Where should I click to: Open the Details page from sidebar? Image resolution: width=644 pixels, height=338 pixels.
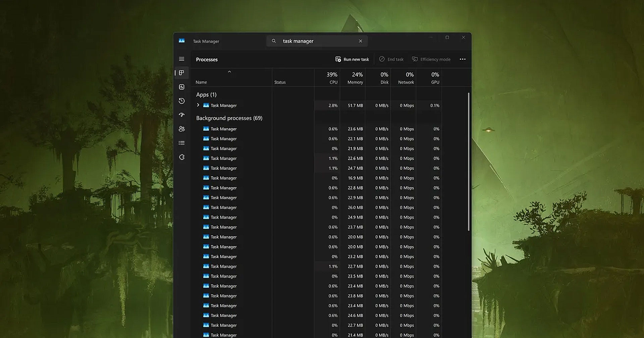point(181,143)
